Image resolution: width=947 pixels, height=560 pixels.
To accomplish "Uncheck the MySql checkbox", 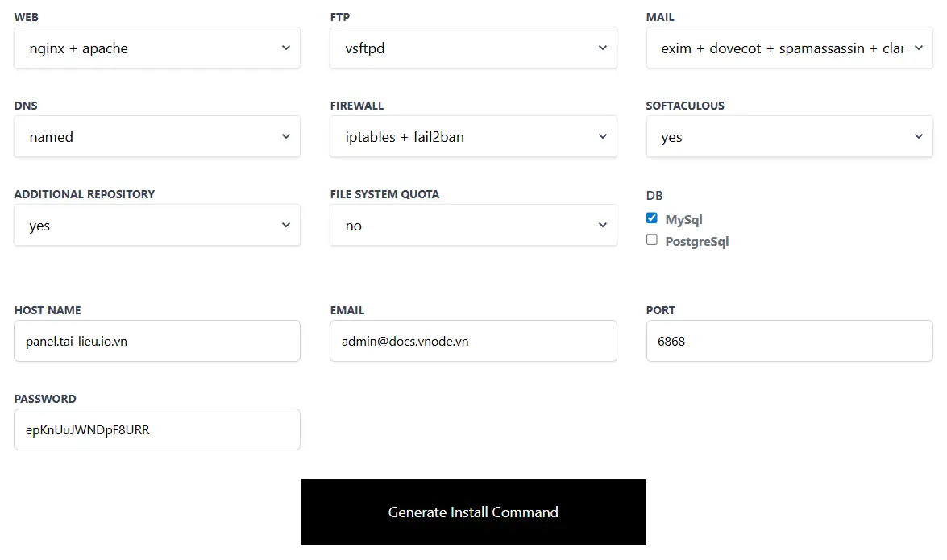I will pyautogui.click(x=652, y=218).
